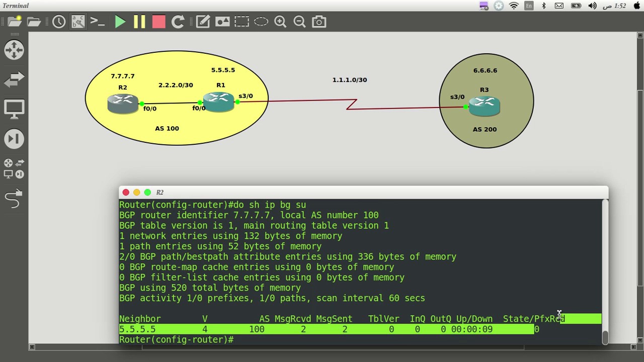Click the 6.6.6.6 loopback label

click(x=485, y=70)
